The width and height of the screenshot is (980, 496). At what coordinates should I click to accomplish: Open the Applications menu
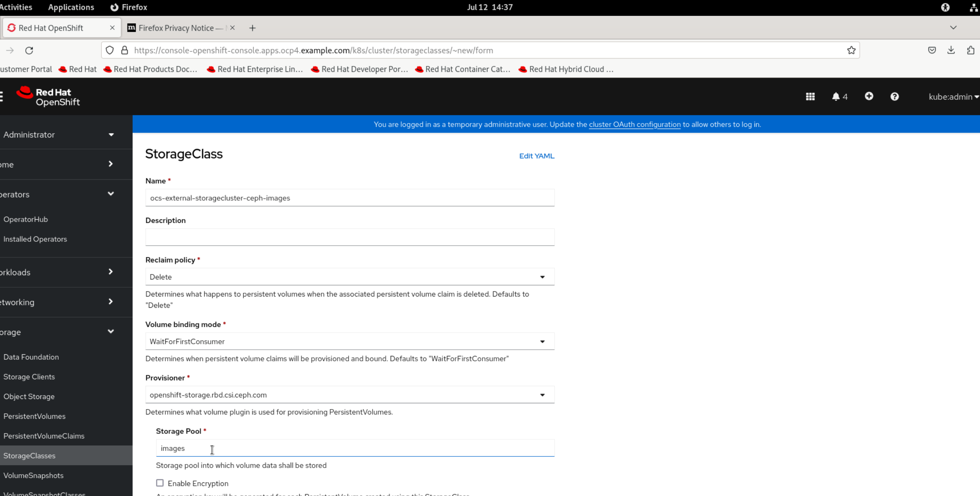(71, 7)
